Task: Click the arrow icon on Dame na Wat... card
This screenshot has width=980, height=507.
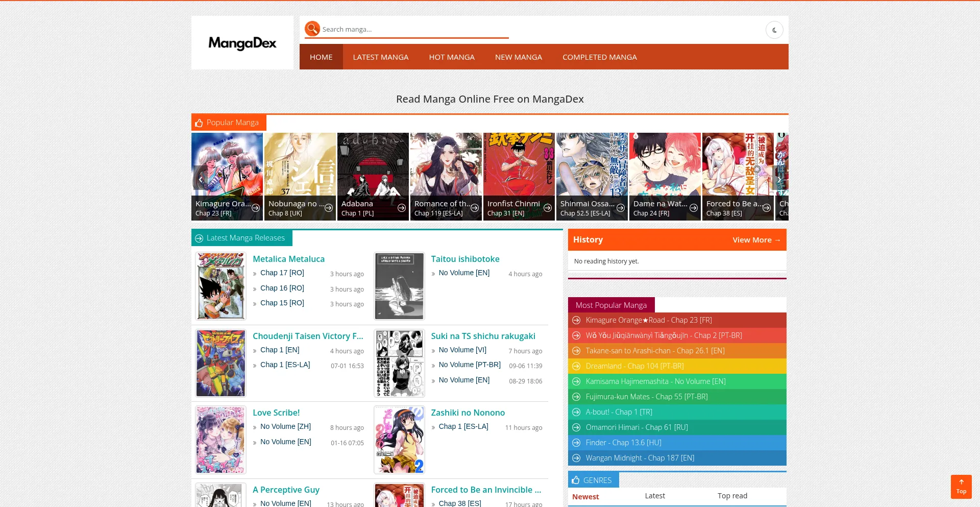Action: (x=694, y=208)
